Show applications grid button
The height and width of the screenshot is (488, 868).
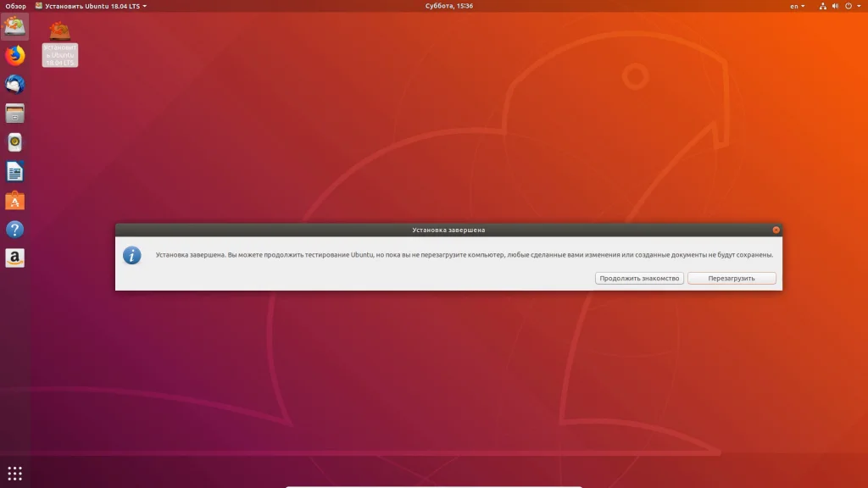click(x=15, y=473)
